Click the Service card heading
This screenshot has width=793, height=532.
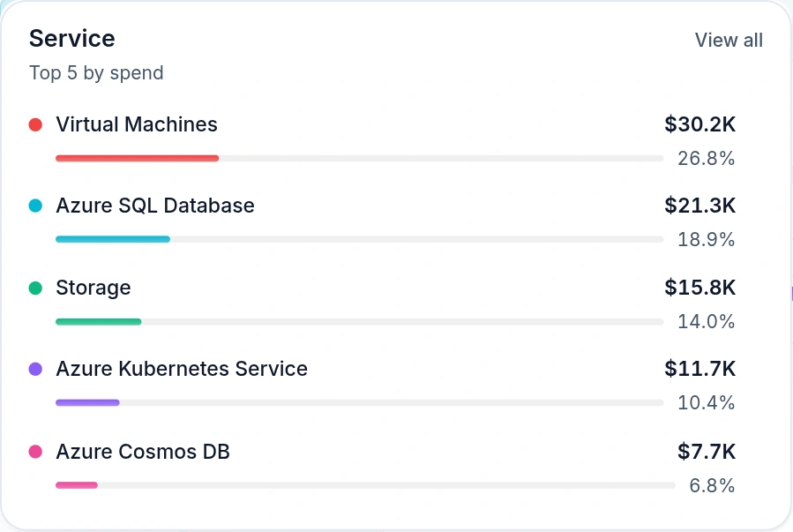[72, 39]
